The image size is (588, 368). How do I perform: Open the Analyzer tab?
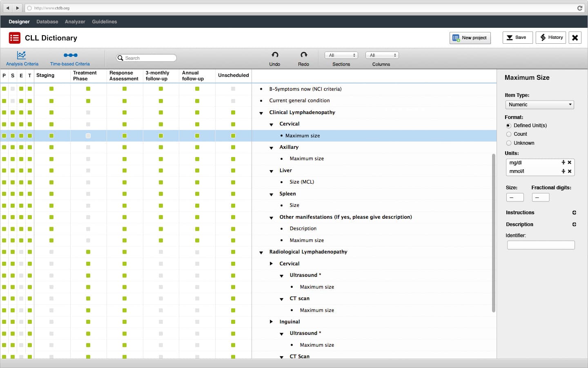(75, 22)
